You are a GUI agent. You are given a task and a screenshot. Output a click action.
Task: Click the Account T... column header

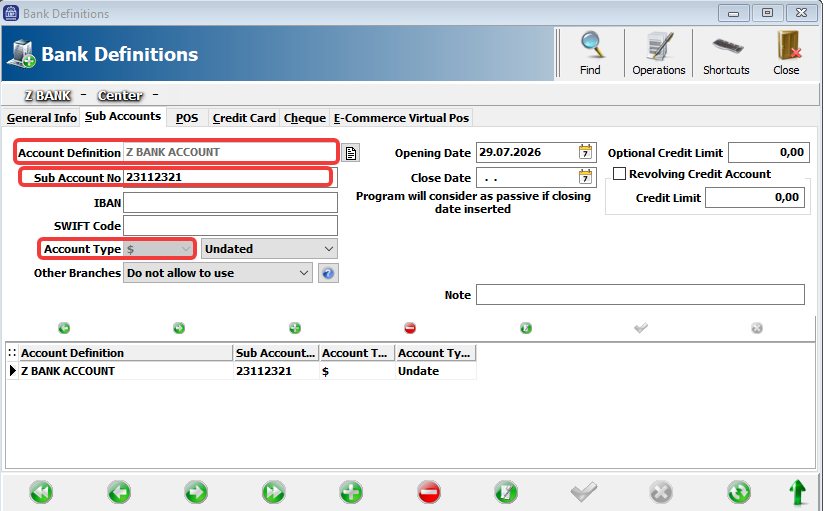pyautogui.click(x=357, y=353)
